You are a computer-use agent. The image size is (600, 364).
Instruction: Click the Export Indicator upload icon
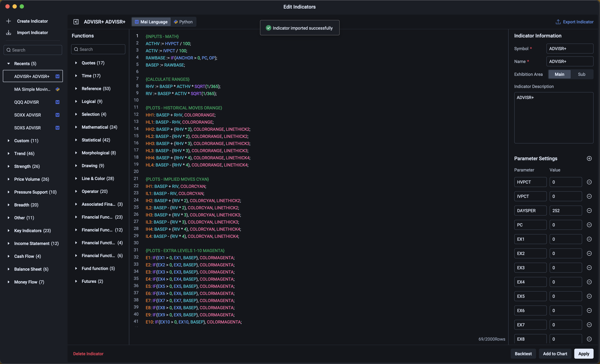click(558, 22)
